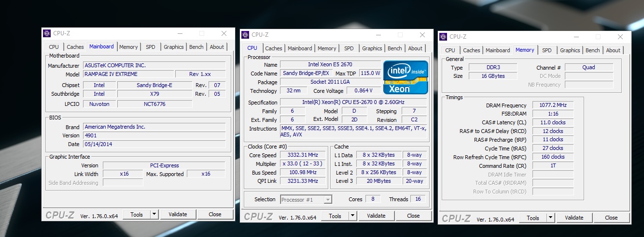The height and width of the screenshot is (237, 644).
Task: Go to CPU tab in Memory window
Action: click(450, 50)
